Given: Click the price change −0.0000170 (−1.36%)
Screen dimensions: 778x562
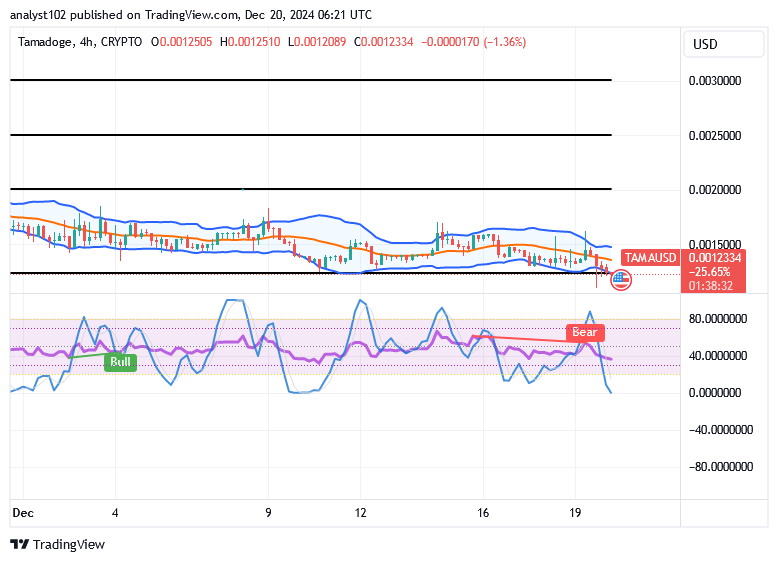Looking at the screenshot, I should click(473, 42).
